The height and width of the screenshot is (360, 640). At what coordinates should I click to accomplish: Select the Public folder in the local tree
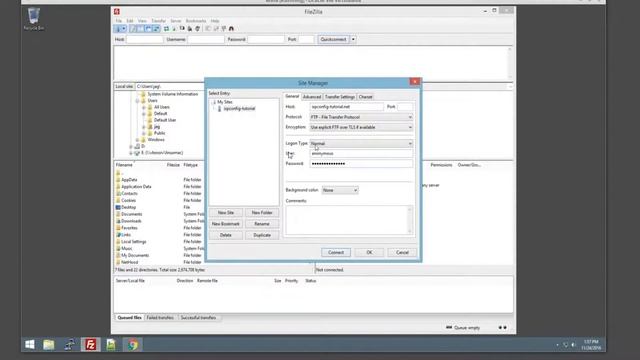159,133
